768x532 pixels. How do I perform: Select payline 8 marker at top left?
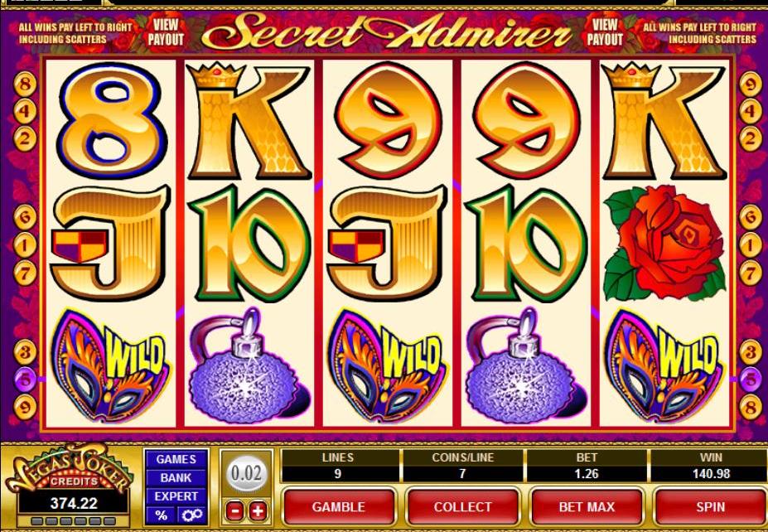point(25,85)
